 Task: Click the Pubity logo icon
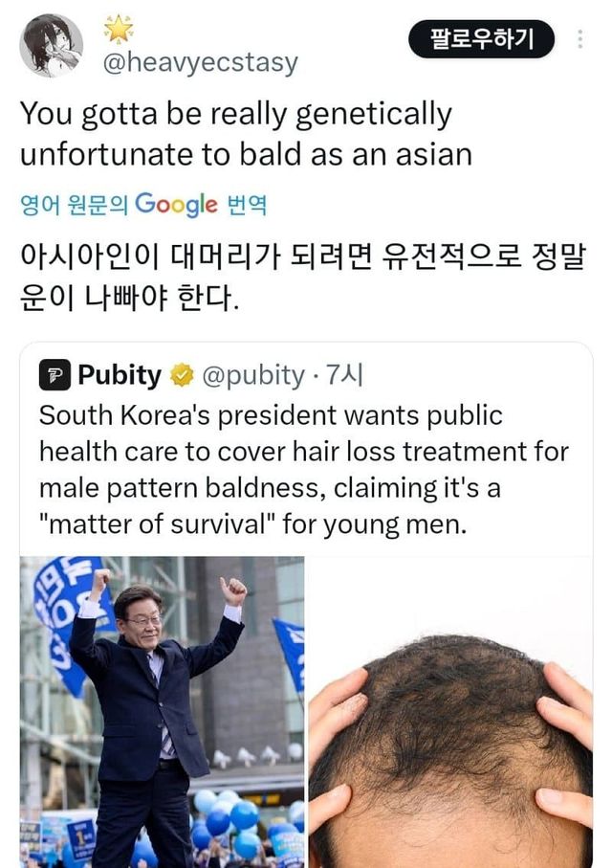point(55,375)
